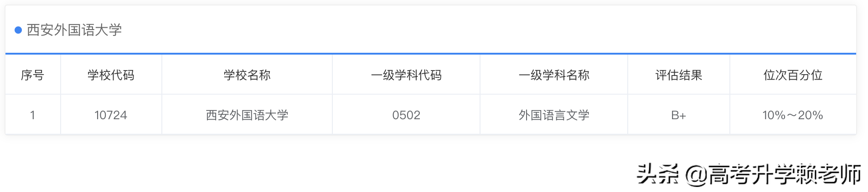The image size is (868, 192).
Task: Select the 一级学科代码 column header
Action: (406, 75)
